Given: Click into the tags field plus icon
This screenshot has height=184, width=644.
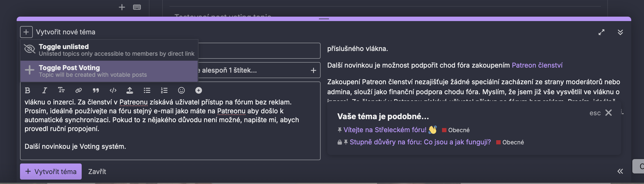Looking at the screenshot, I should (313, 70).
